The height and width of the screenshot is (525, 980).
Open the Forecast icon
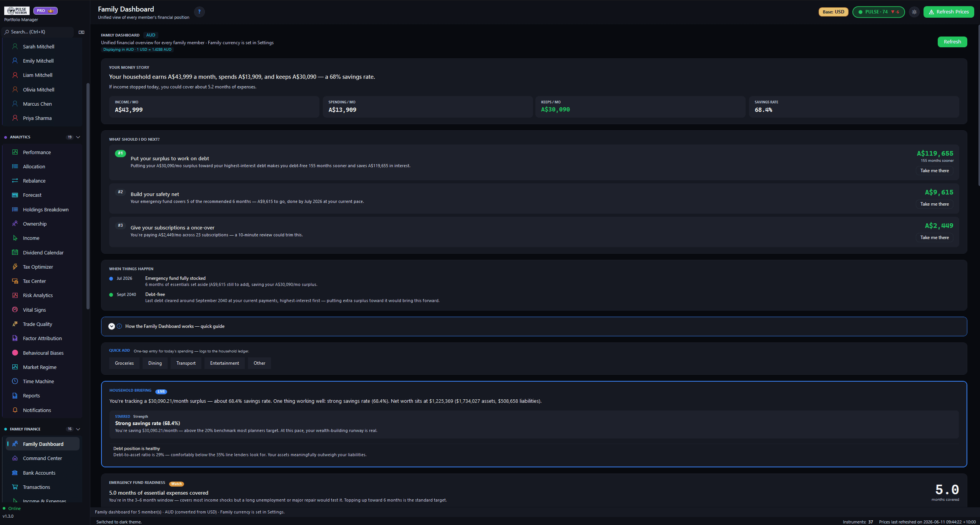[x=15, y=195]
